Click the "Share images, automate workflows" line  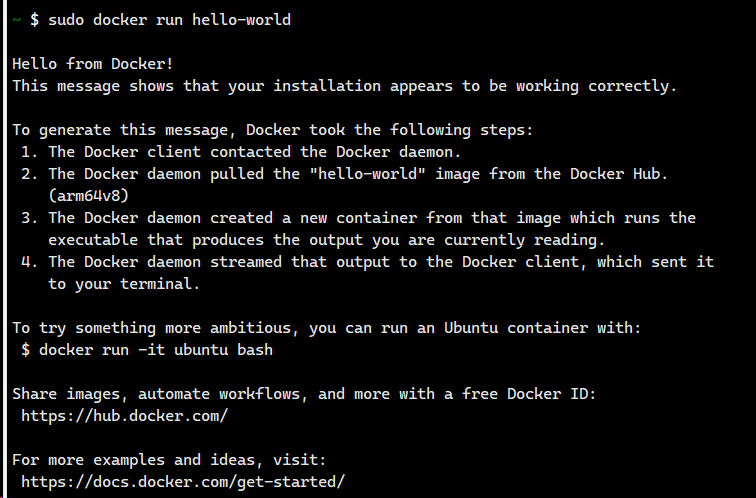pyautogui.click(x=304, y=394)
